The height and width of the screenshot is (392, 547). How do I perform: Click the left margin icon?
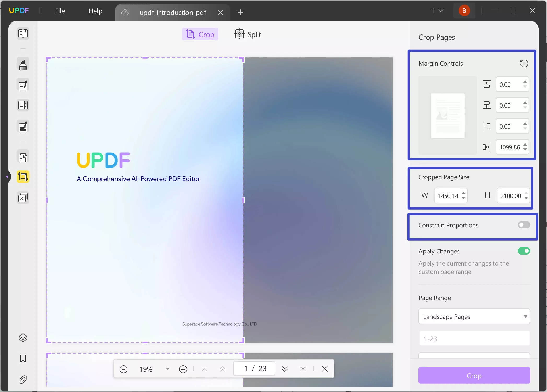click(x=486, y=126)
